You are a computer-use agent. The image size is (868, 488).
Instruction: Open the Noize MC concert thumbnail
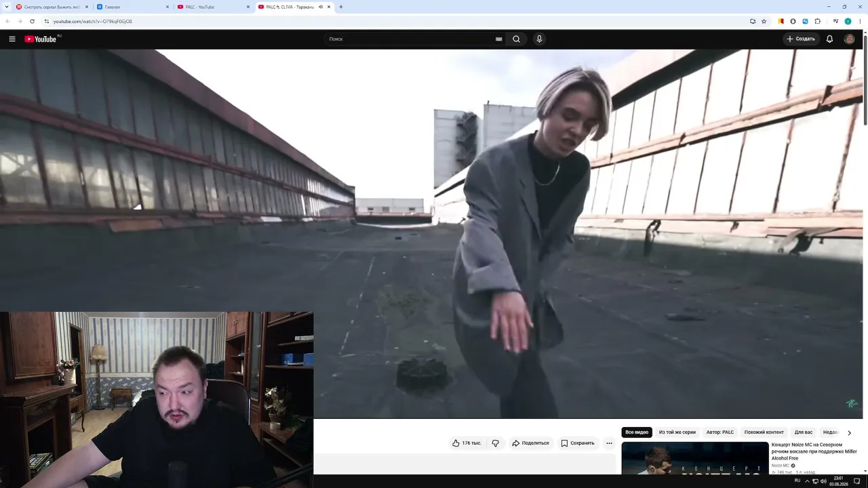coord(695,458)
